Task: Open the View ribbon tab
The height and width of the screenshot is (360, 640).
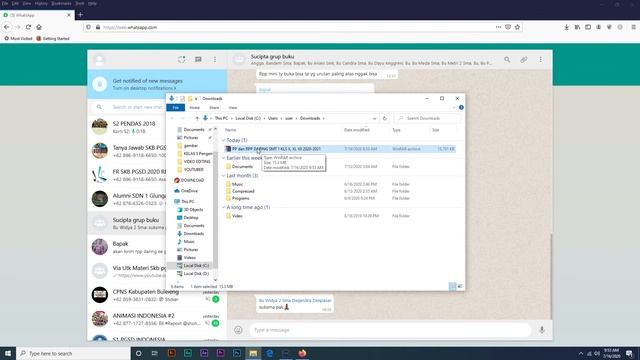Action: pos(233,108)
